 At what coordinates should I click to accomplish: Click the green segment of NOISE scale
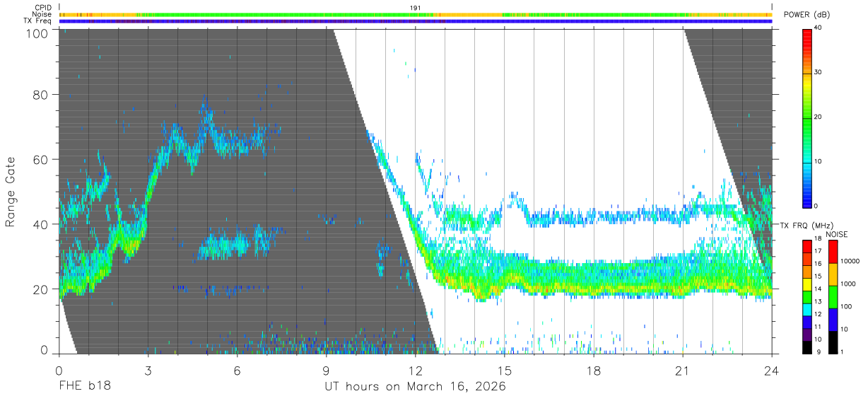833,296
